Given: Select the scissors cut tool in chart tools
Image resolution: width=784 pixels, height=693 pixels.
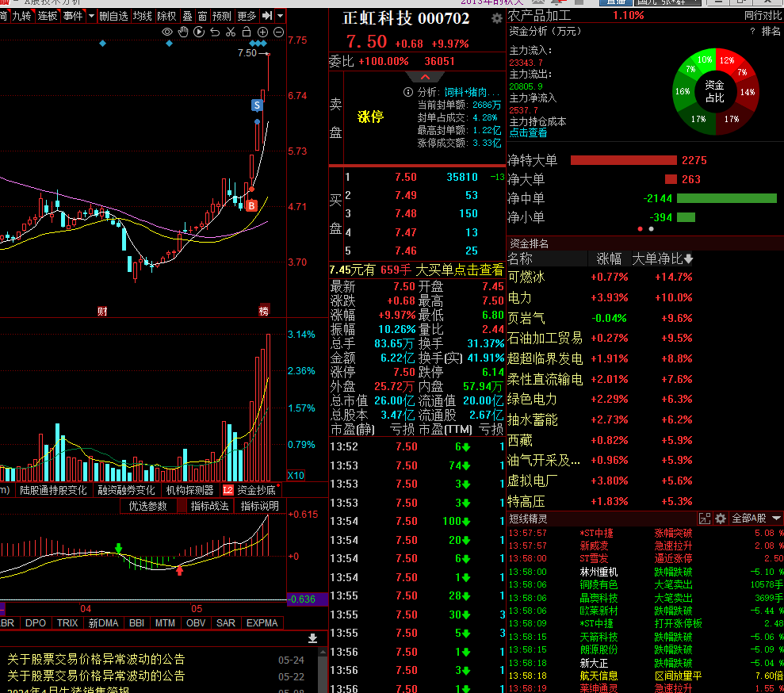Looking at the screenshot, I should point(231,32).
